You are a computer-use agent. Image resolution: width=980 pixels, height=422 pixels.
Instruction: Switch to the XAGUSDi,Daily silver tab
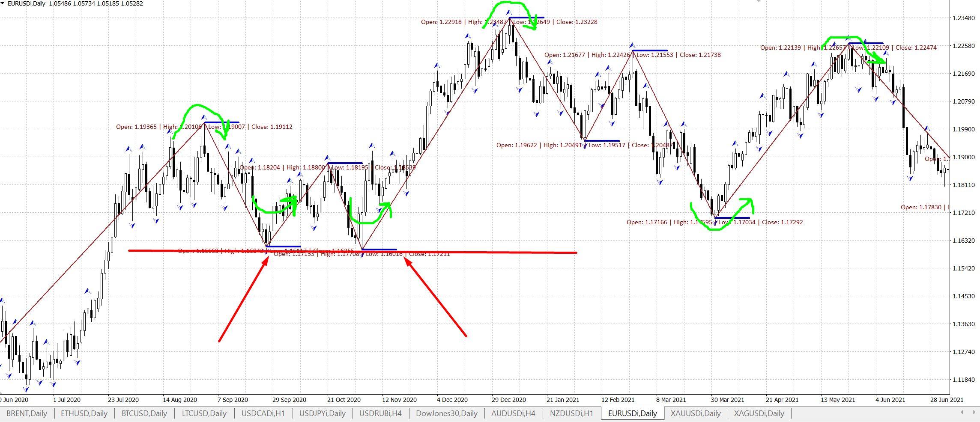coord(759,413)
